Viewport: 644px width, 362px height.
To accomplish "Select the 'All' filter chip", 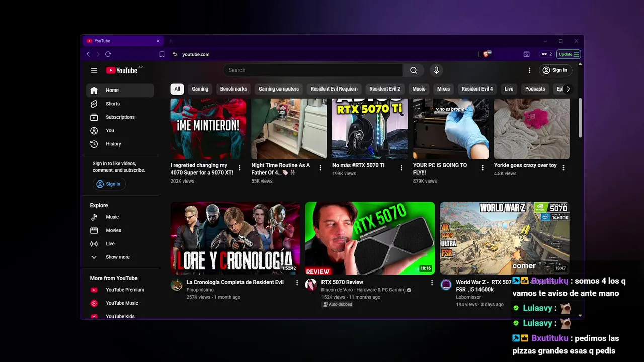I will point(177,89).
